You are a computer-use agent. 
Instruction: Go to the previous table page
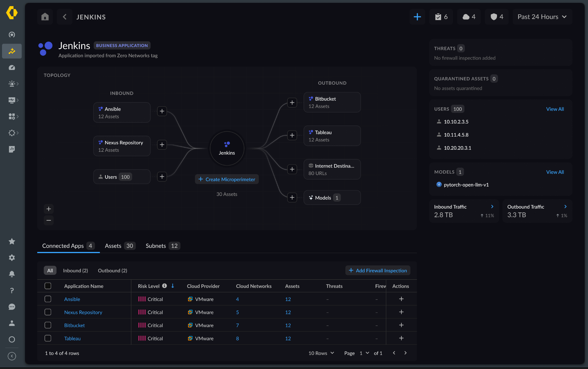click(x=394, y=353)
